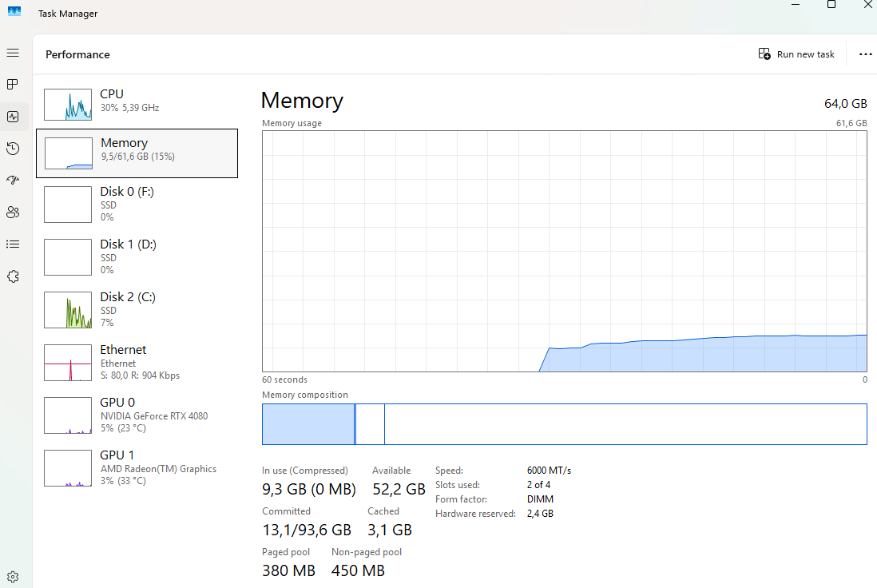This screenshot has height=588, width=877.
Task: Open GPU 1 AMD Radeon Graphics
Action: click(x=137, y=467)
